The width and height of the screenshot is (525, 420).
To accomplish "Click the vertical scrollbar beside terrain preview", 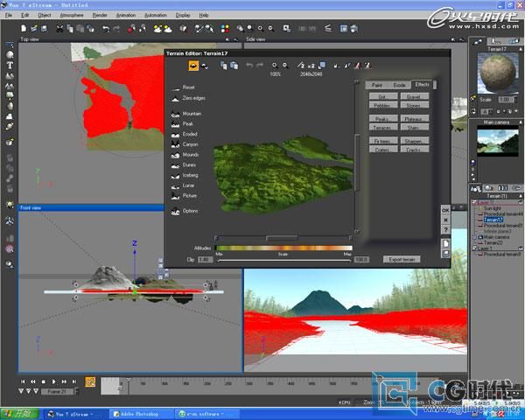I will tap(357, 156).
